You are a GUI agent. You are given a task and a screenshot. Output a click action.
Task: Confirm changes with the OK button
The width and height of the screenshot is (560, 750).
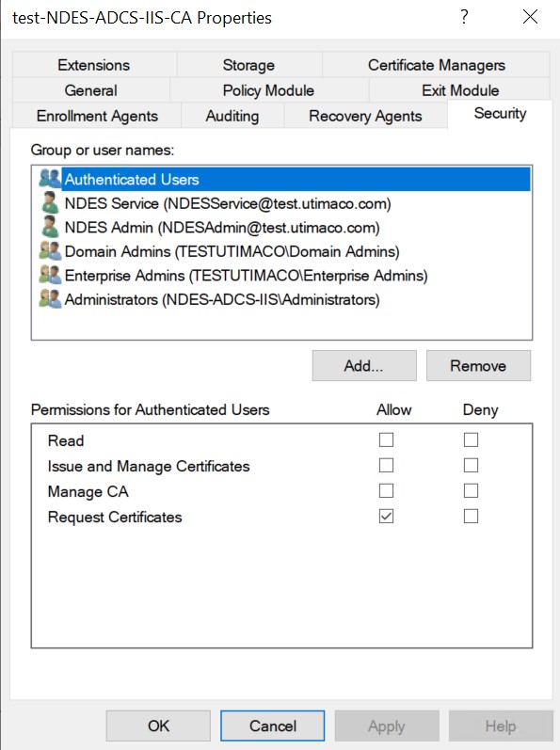click(x=158, y=726)
